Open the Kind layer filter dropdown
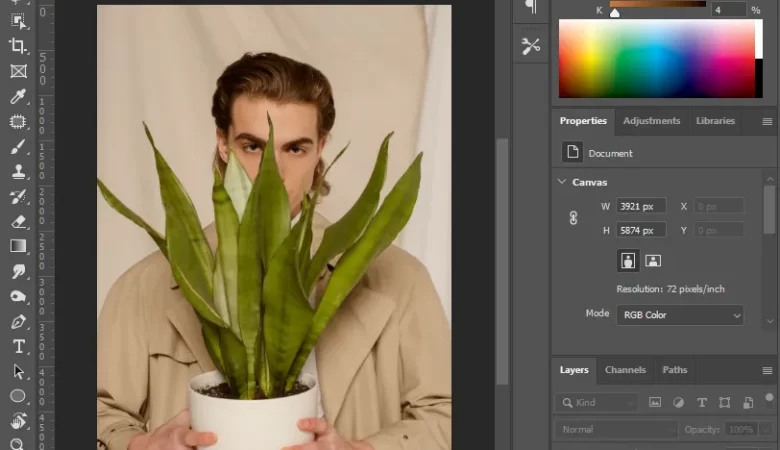This screenshot has height=450, width=780. [x=596, y=402]
